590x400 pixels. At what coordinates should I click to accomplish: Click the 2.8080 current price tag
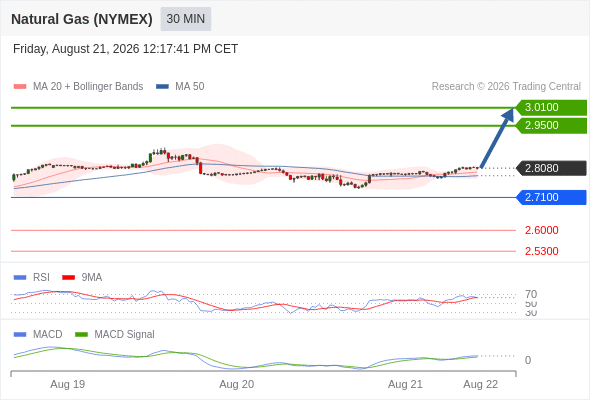(x=551, y=168)
